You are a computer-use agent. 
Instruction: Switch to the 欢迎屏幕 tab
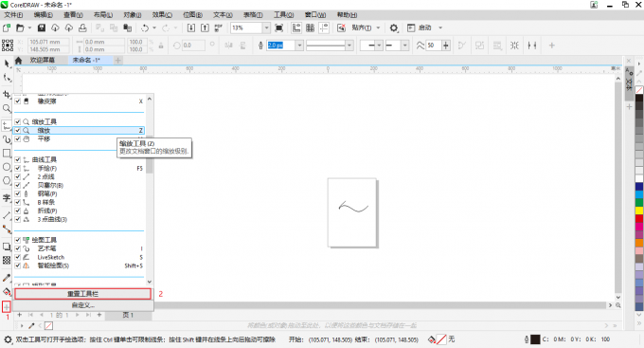coord(42,61)
